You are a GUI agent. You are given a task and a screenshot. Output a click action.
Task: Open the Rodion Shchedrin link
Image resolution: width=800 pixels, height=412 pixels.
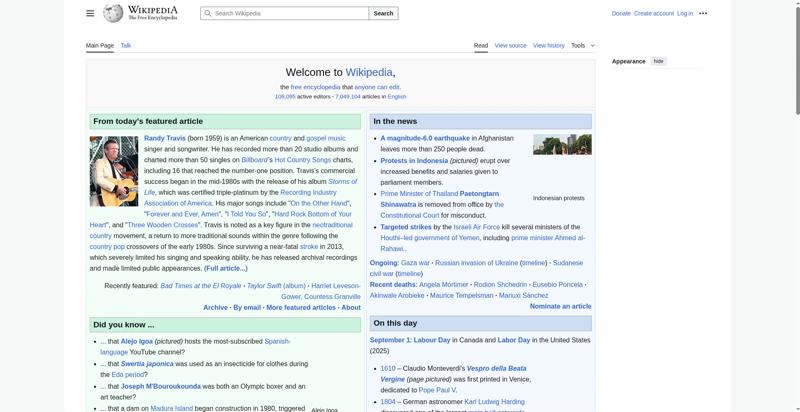500,285
